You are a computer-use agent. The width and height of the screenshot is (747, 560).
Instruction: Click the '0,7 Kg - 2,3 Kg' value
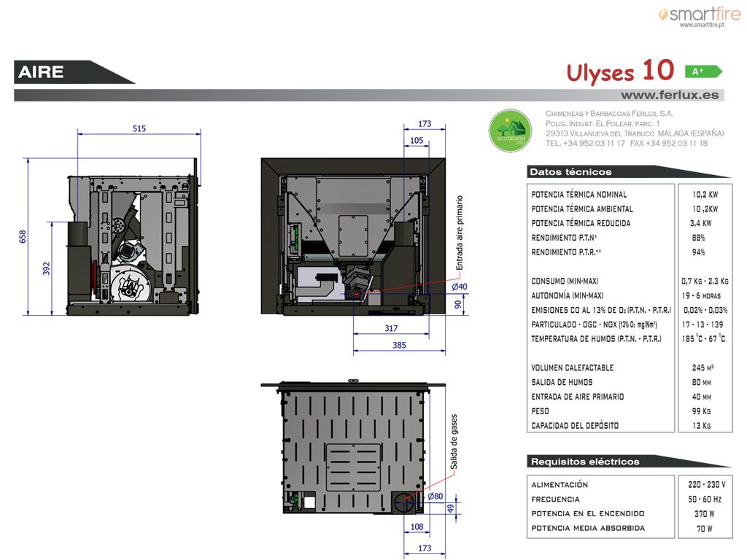pos(705,281)
